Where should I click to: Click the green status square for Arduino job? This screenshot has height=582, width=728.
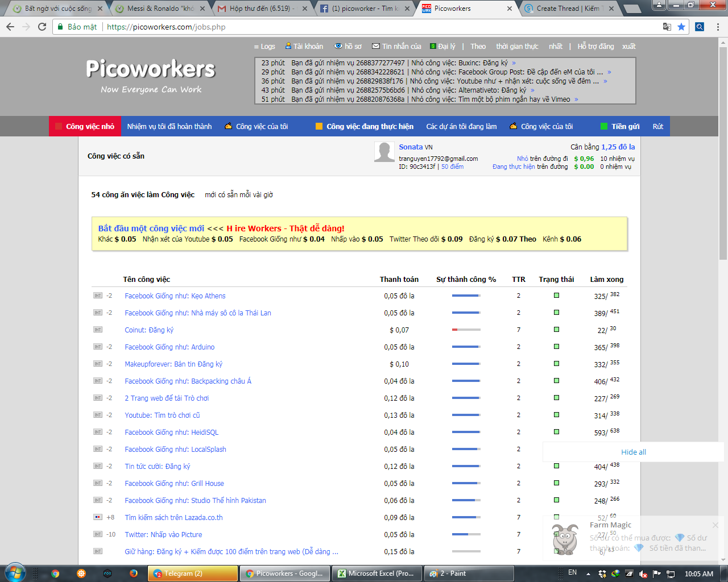556,347
